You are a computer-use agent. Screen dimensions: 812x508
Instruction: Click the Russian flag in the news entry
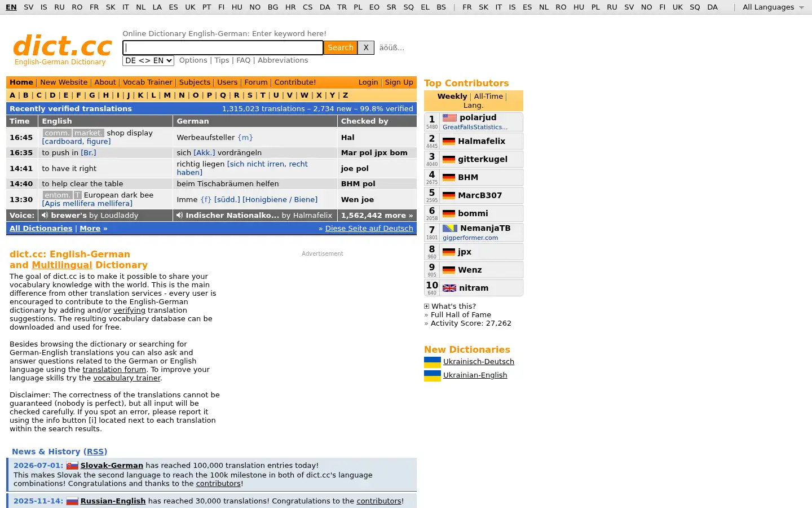click(72, 501)
